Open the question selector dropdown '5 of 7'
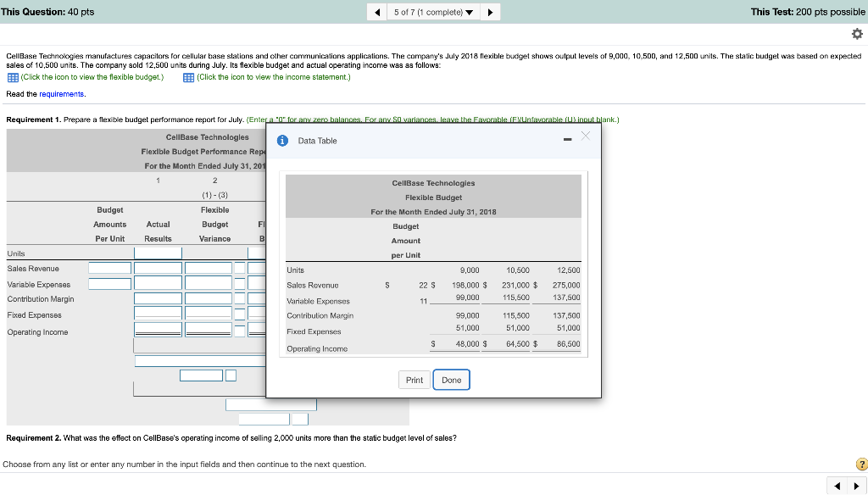Screen dimensions: 868x495 click(x=433, y=12)
